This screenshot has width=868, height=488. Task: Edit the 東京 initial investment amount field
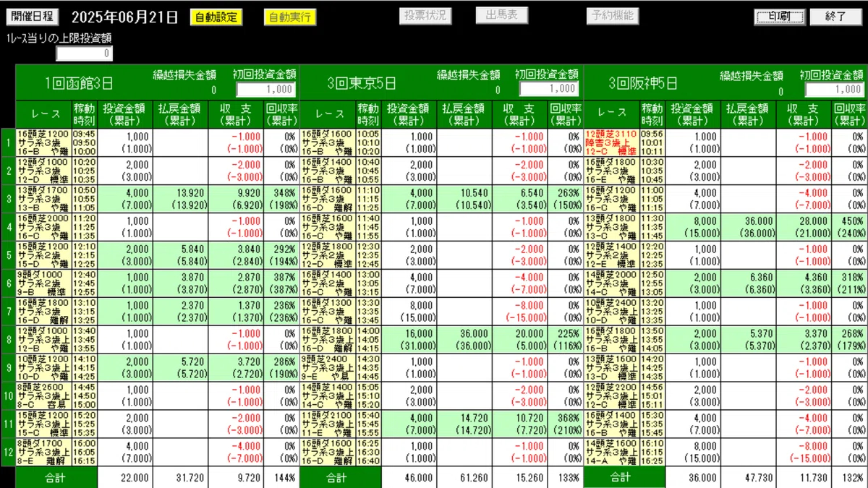click(x=549, y=89)
